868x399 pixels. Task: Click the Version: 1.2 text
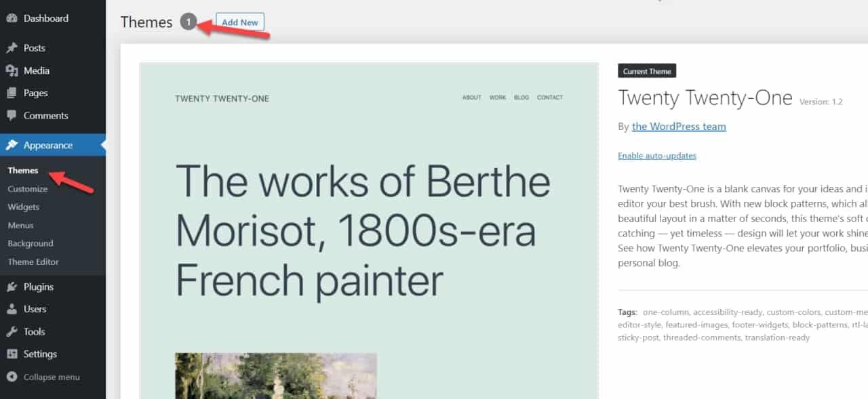[x=821, y=102]
